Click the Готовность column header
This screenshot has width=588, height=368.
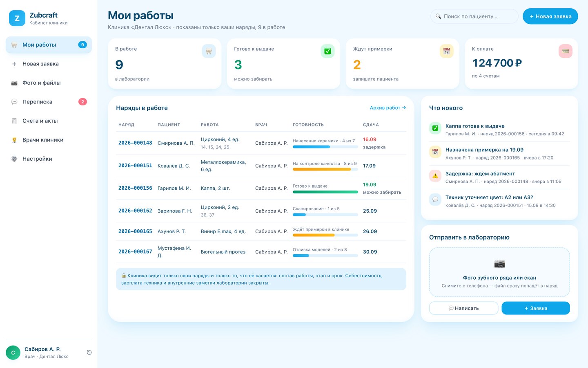point(308,125)
